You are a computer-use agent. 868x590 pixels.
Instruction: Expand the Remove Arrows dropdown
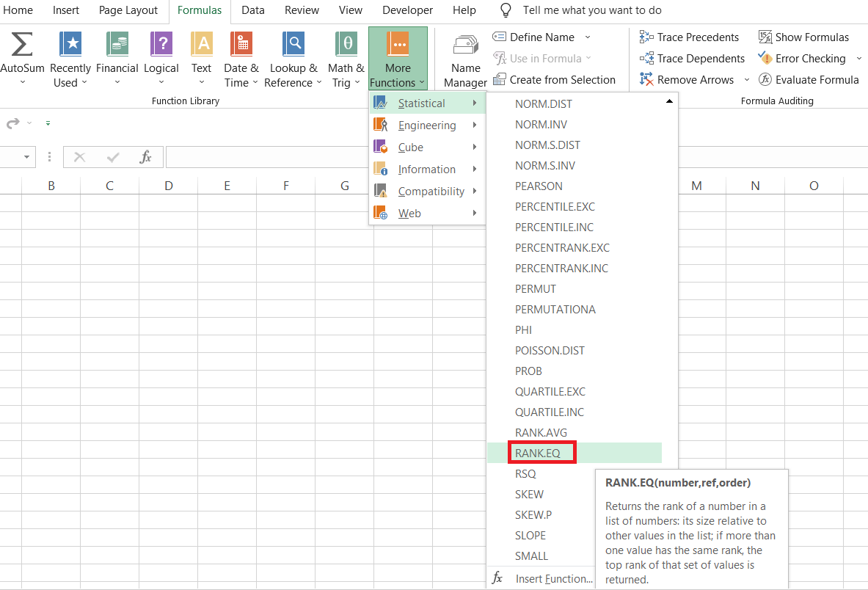click(747, 80)
